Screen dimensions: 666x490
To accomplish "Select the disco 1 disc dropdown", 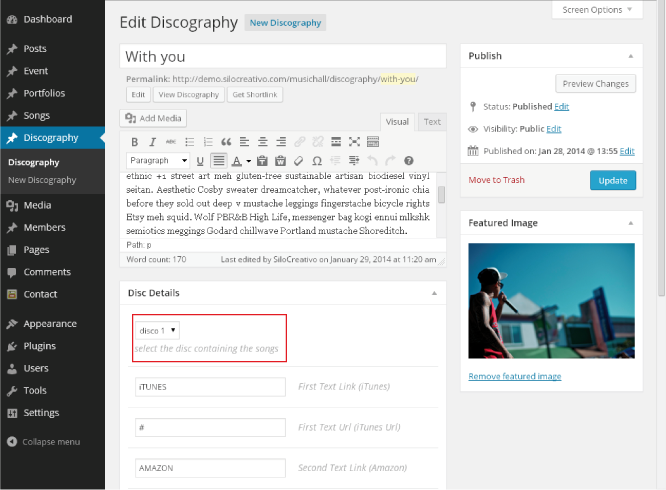I will click(157, 330).
